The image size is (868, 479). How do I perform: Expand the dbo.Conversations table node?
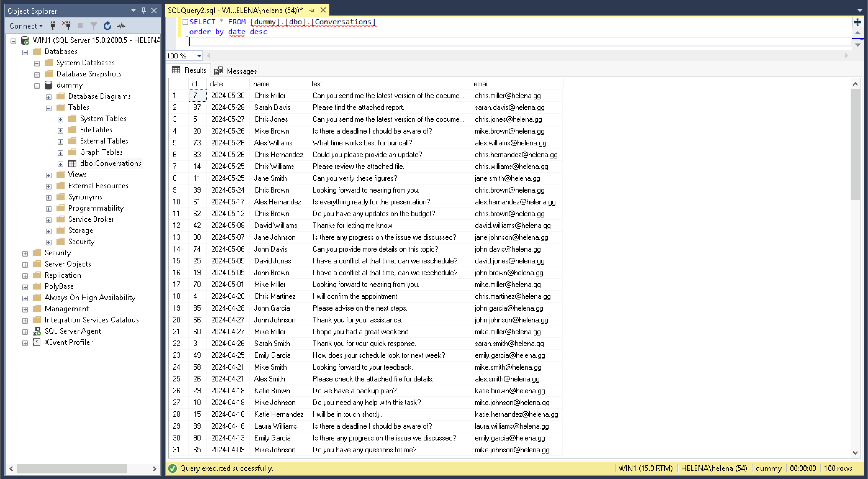[61, 164]
